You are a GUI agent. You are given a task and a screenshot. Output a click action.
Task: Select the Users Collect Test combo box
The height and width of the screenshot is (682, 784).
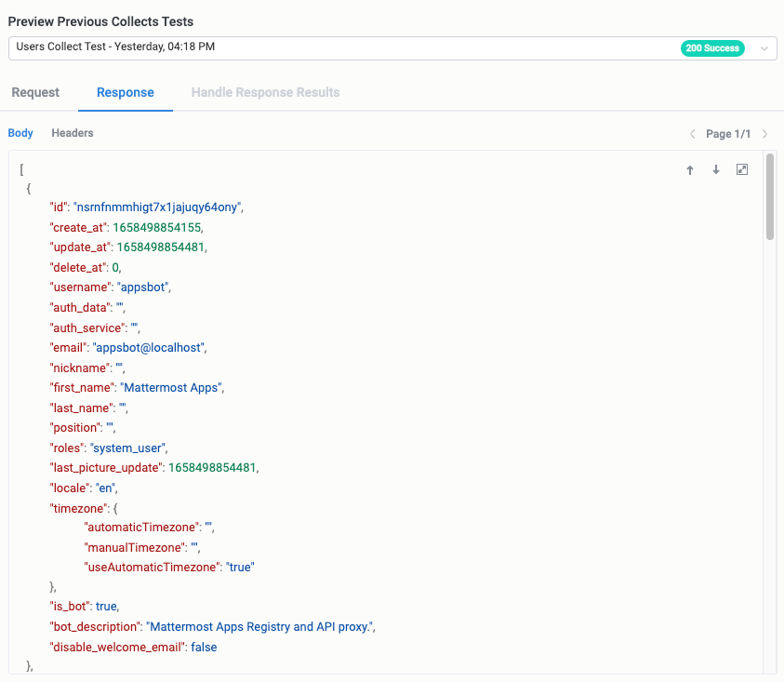click(x=344, y=48)
